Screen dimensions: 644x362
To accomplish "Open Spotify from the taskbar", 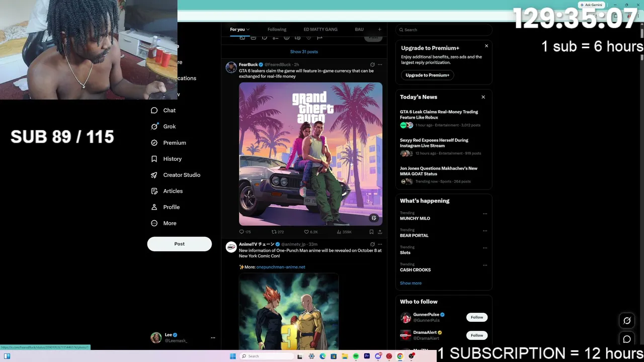I will point(356,356).
